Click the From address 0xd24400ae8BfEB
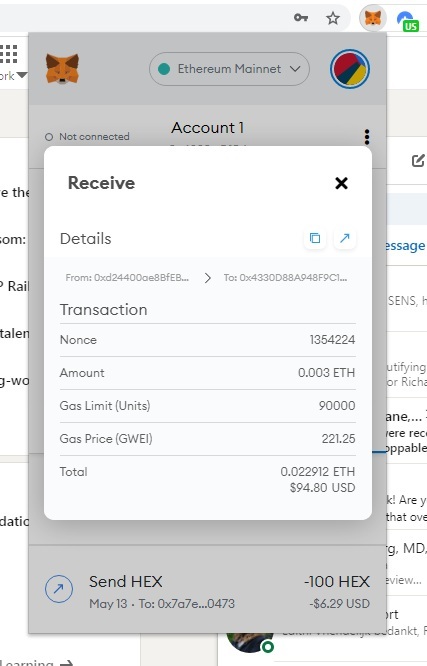The height and width of the screenshot is (666, 427). click(127, 278)
